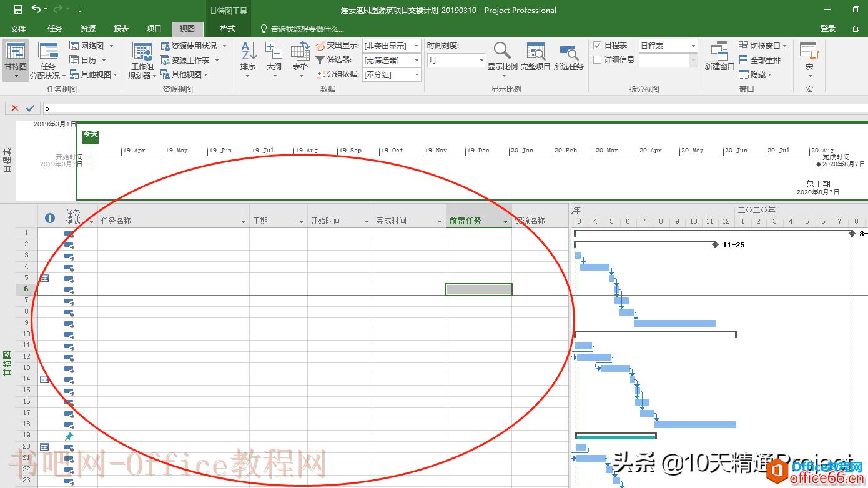Cancel entry with the red X
The image size is (868, 488).
click(15, 108)
